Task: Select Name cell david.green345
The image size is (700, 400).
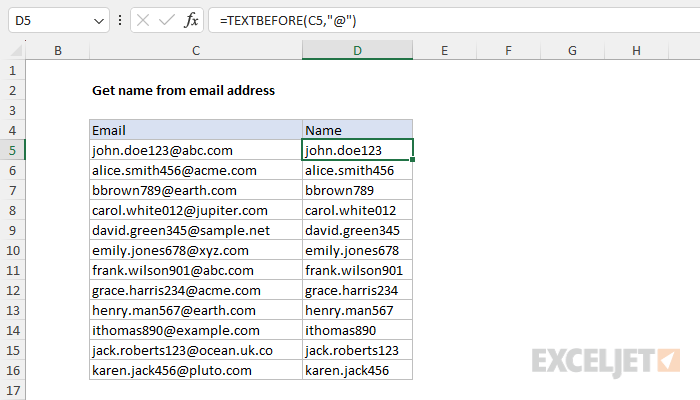Action: [x=357, y=230]
